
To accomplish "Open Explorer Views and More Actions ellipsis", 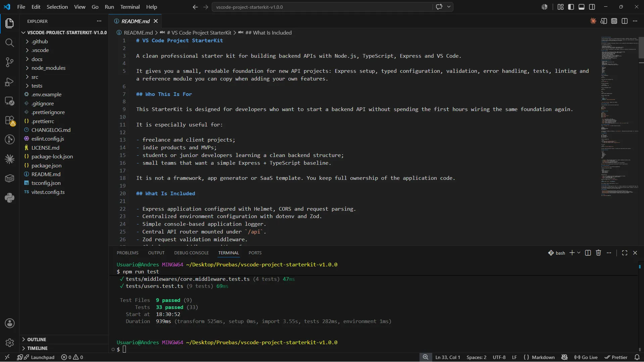I will [x=99, y=21].
